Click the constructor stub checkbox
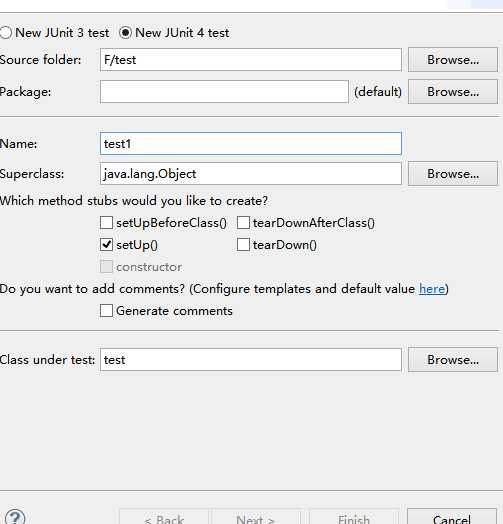This screenshot has width=503, height=524. tap(106, 267)
